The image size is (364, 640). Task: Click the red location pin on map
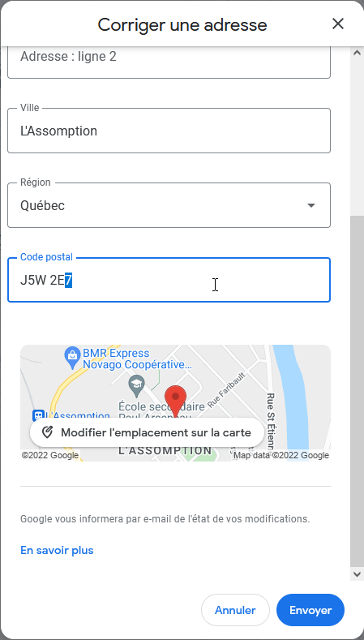175,402
